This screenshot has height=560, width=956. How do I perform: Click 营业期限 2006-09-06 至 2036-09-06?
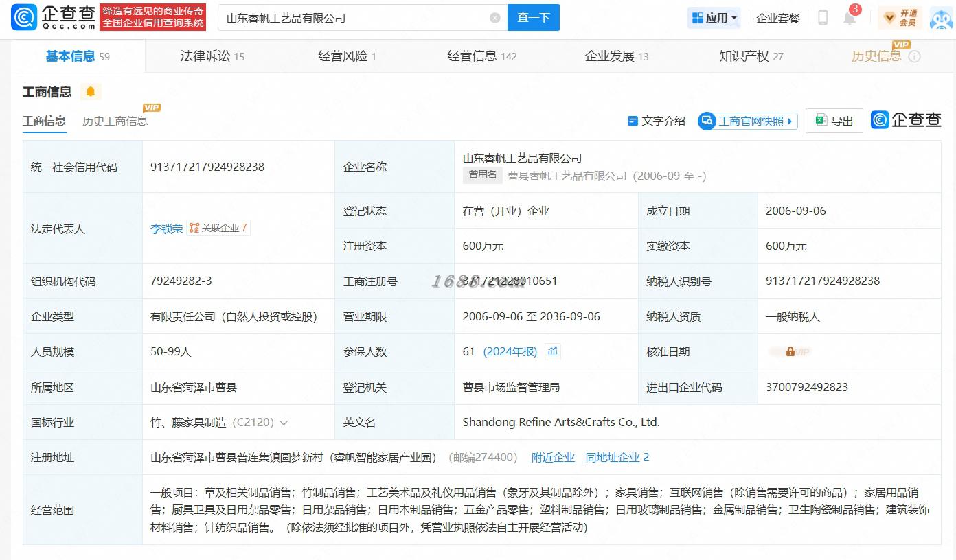tap(532, 316)
